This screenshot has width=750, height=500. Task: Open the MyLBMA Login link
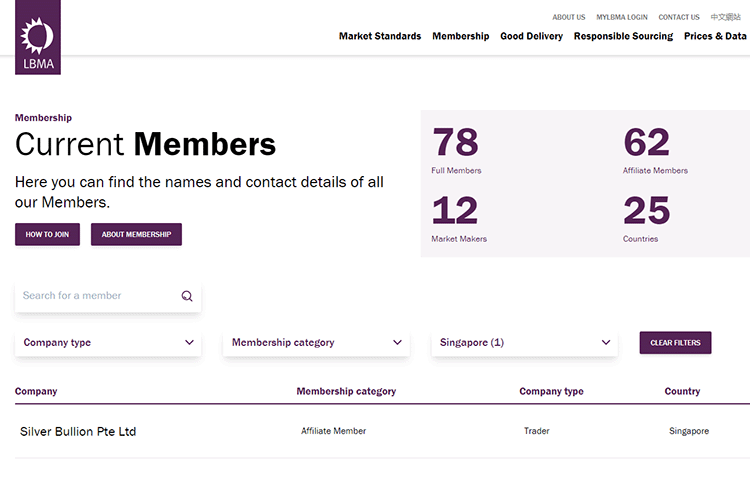tap(621, 17)
